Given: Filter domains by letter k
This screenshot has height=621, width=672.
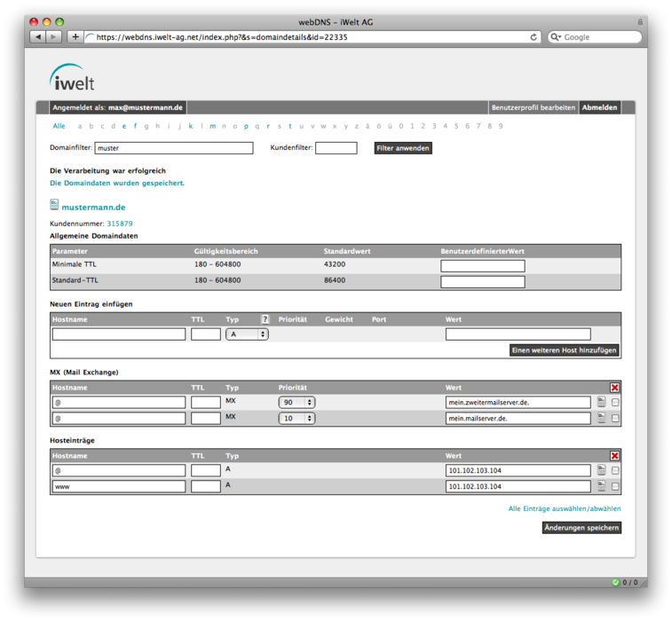Looking at the screenshot, I should pos(190,126).
